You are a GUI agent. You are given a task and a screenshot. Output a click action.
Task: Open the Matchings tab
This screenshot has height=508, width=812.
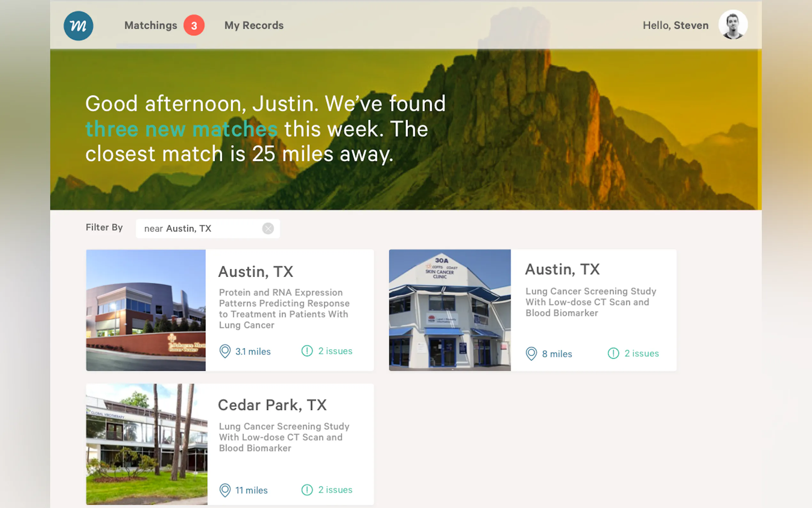[151, 26]
